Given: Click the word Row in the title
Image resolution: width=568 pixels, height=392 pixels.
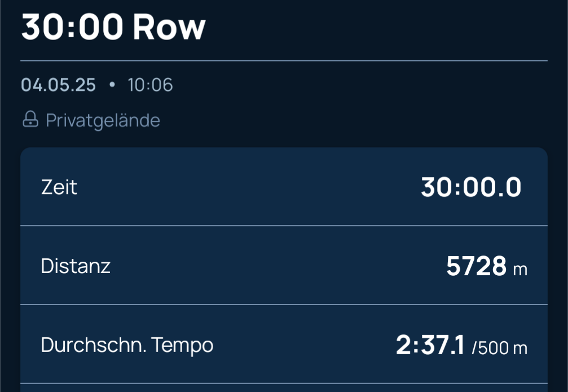Looking at the screenshot, I should 169,27.
